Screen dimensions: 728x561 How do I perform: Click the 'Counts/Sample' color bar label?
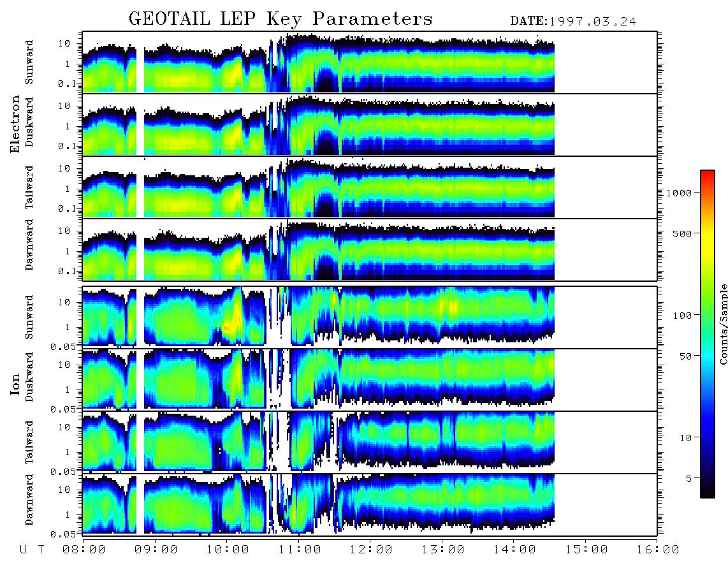pyautogui.click(x=723, y=324)
